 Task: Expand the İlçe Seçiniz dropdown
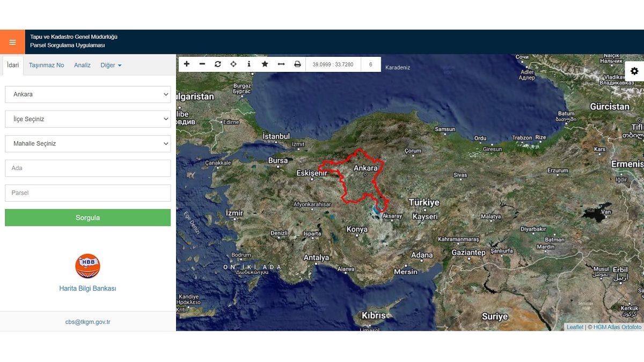point(87,119)
